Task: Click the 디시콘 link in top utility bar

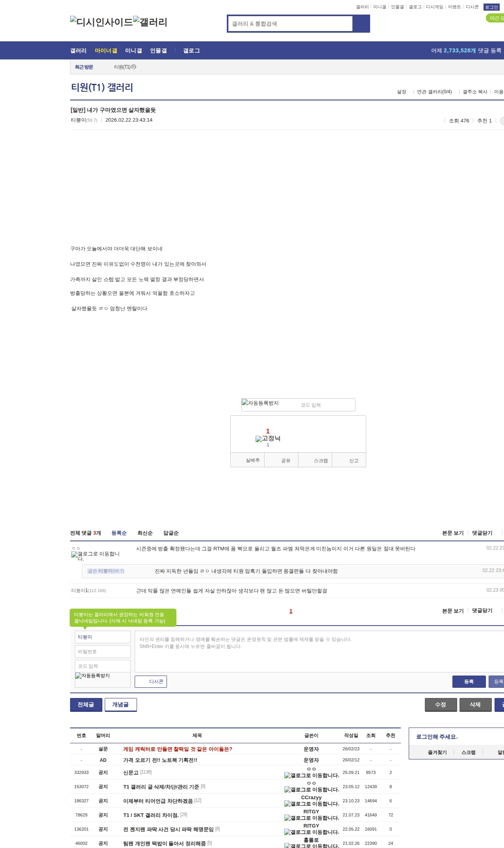Action: [x=472, y=7]
